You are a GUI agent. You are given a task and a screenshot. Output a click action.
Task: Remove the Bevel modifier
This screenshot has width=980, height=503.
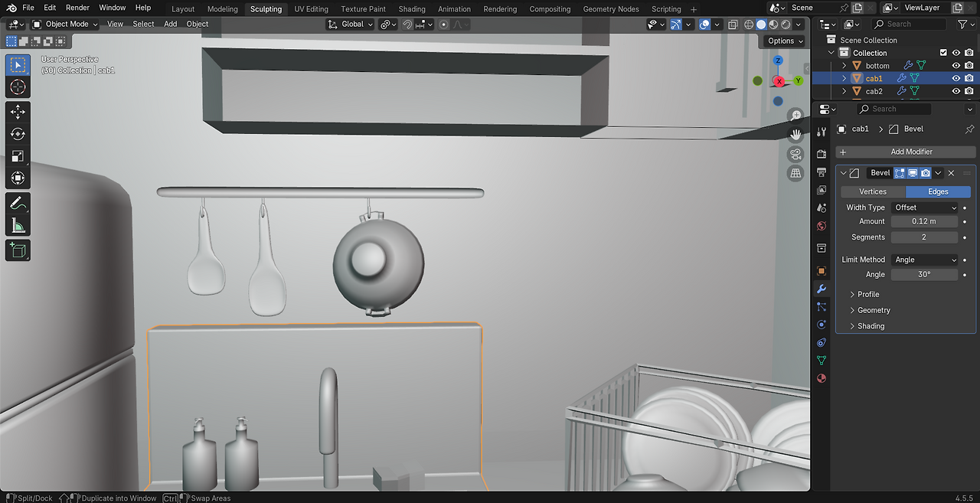click(951, 173)
